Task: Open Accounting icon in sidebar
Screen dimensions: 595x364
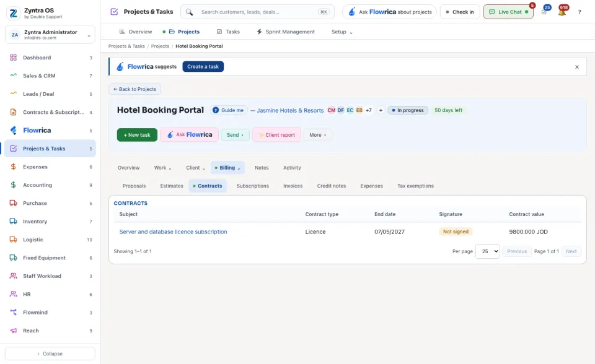Action: point(13,185)
